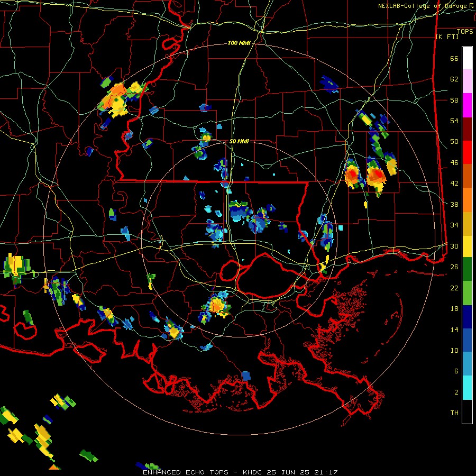Pick the medium blue swatch beside 10
Image resolution: width=476 pixels, height=476 pixels.
click(467, 340)
